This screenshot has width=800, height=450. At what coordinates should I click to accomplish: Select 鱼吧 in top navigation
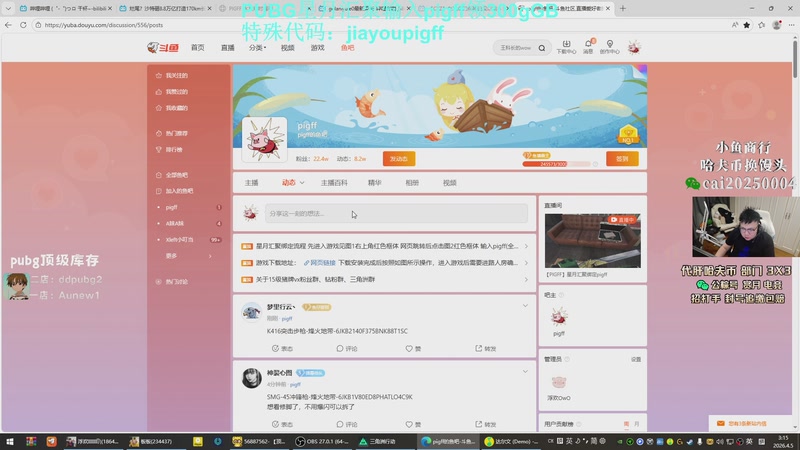tap(347, 47)
